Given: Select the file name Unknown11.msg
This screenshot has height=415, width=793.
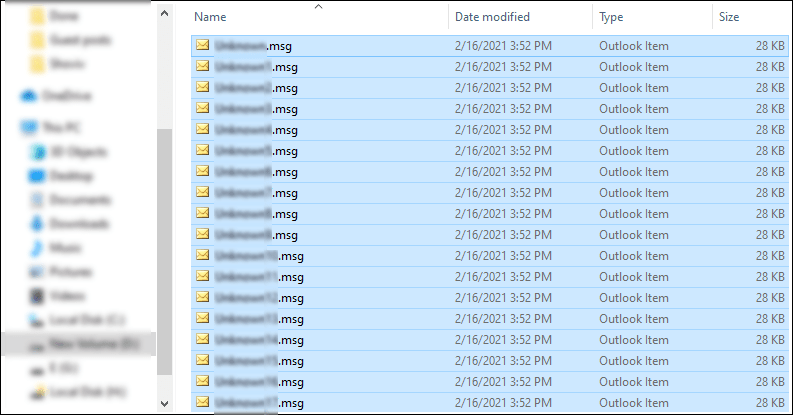Looking at the screenshot, I should (259, 277).
